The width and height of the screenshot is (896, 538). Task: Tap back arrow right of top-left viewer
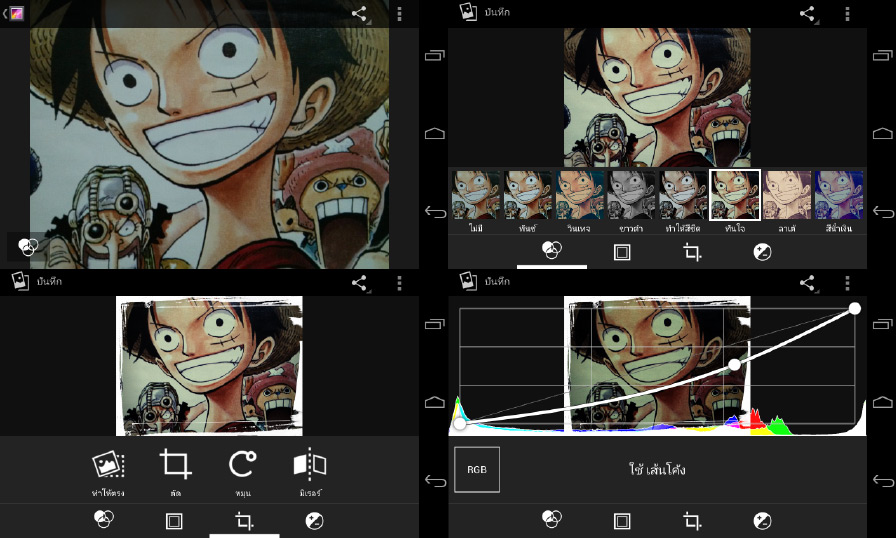[435, 212]
